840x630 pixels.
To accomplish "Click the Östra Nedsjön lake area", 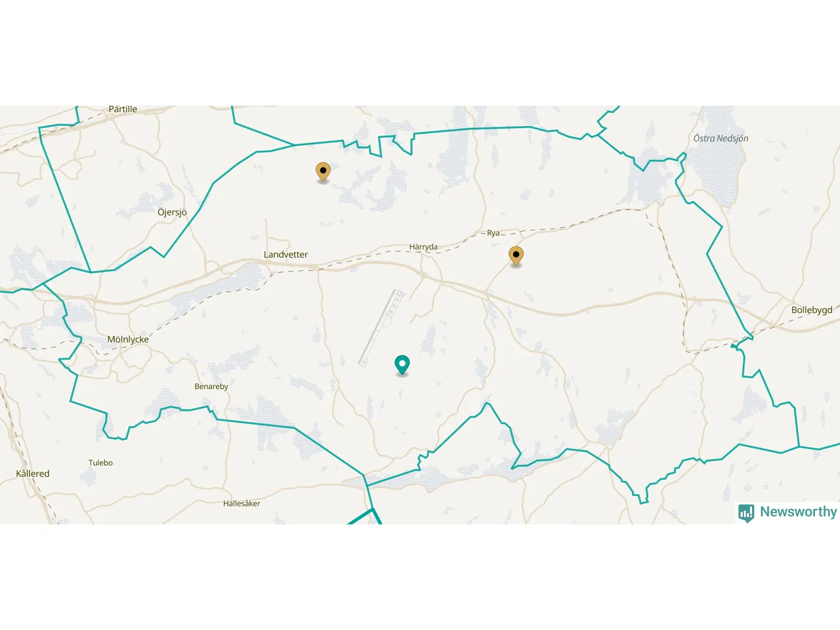I will (x=717, y=167).
